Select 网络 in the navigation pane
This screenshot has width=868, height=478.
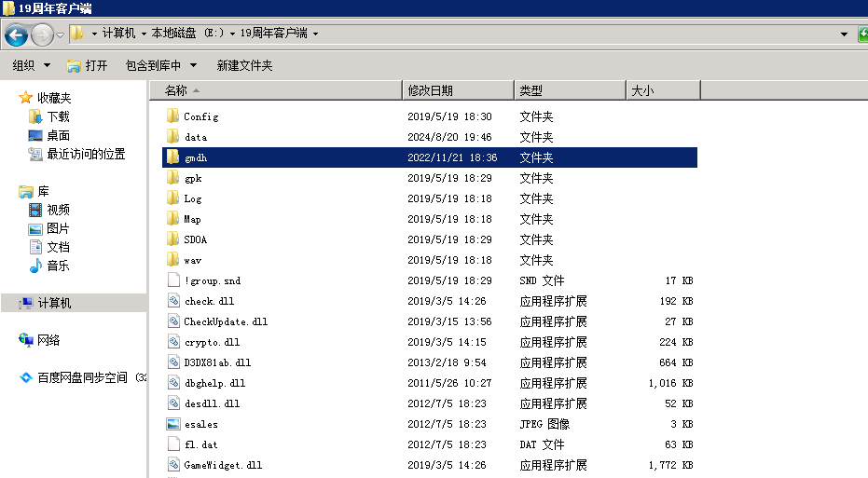point(48,340)
